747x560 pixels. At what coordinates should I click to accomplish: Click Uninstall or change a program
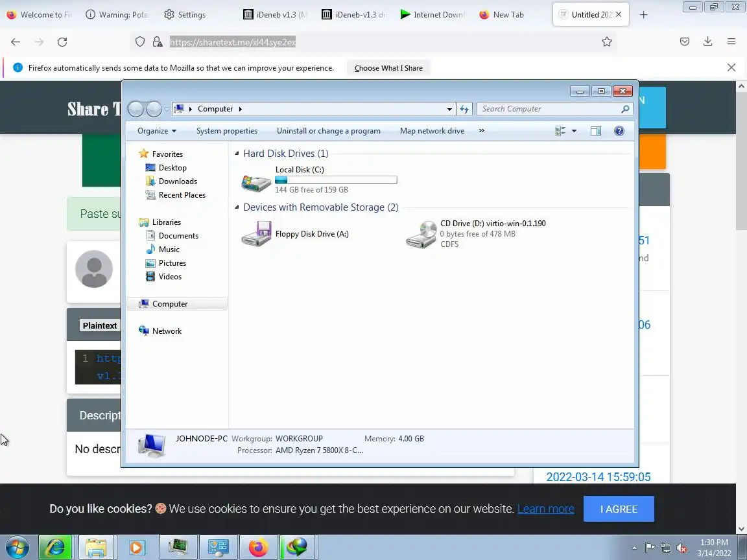(x=329, y=131)
